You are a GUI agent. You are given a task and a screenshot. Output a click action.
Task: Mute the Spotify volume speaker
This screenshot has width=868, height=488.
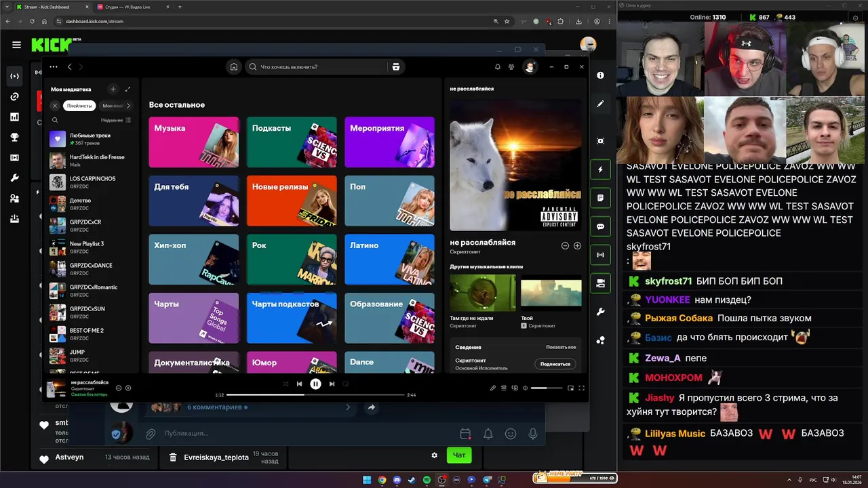pos(526,388)
